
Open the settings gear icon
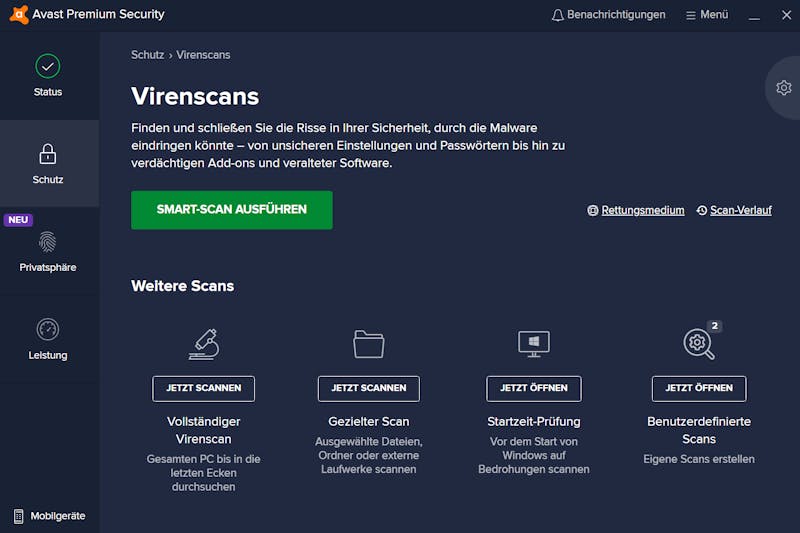tap(784, 88)
